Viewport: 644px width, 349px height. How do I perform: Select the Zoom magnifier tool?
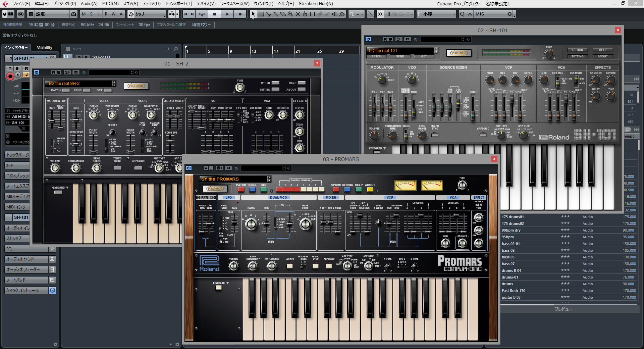(290, 14)
